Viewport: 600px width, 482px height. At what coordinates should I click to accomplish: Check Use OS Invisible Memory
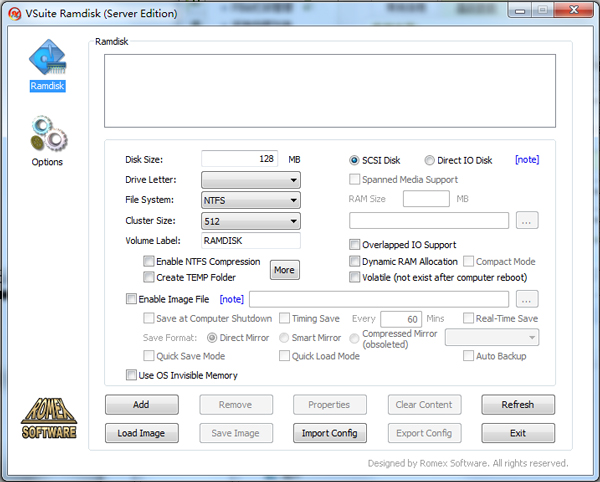pos(131,375)
